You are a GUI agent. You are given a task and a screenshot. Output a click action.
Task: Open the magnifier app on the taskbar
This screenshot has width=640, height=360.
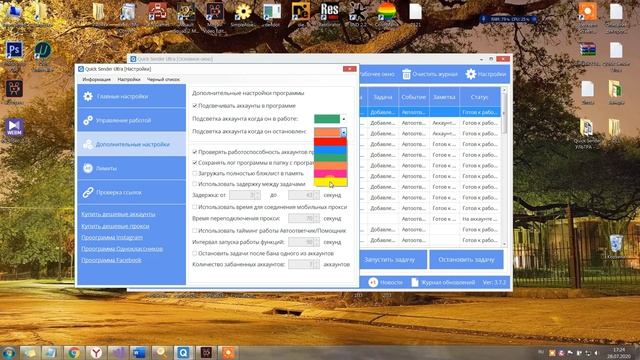[161, 352]
